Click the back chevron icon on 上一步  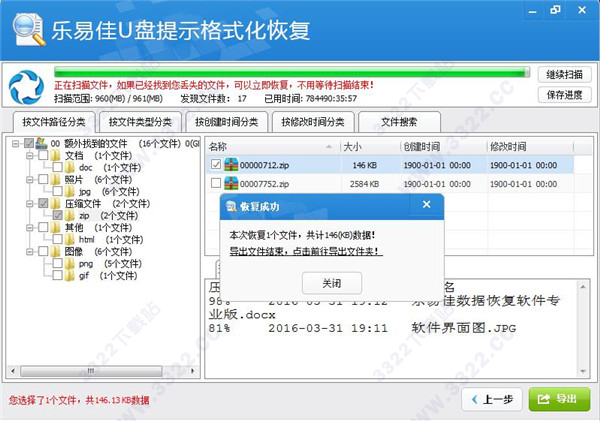(475, 399)
